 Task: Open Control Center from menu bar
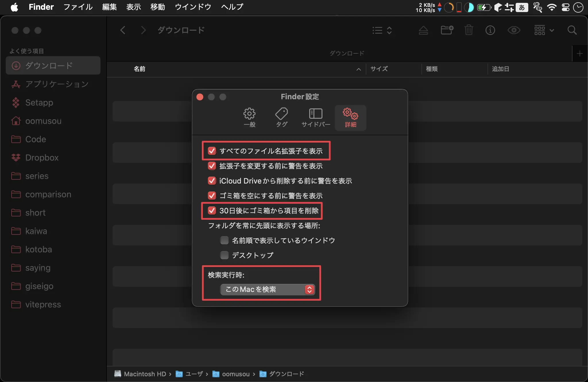coord(566,7)
